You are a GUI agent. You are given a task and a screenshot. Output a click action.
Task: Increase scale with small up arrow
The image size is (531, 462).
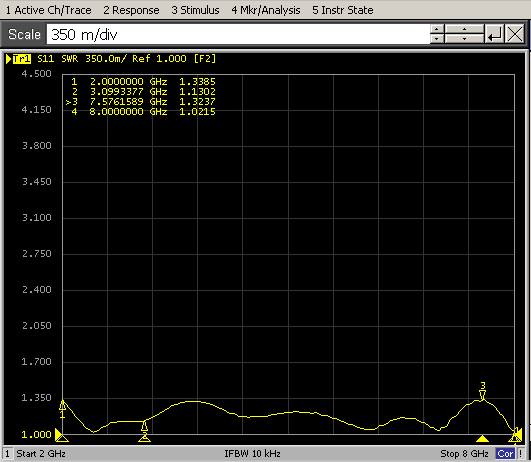[x=437, y=29]
